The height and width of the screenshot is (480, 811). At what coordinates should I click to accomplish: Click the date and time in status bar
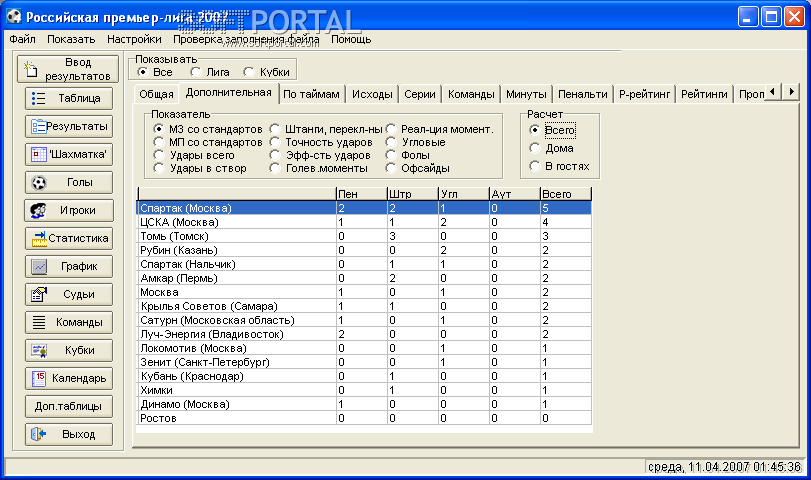click(724, 467)
